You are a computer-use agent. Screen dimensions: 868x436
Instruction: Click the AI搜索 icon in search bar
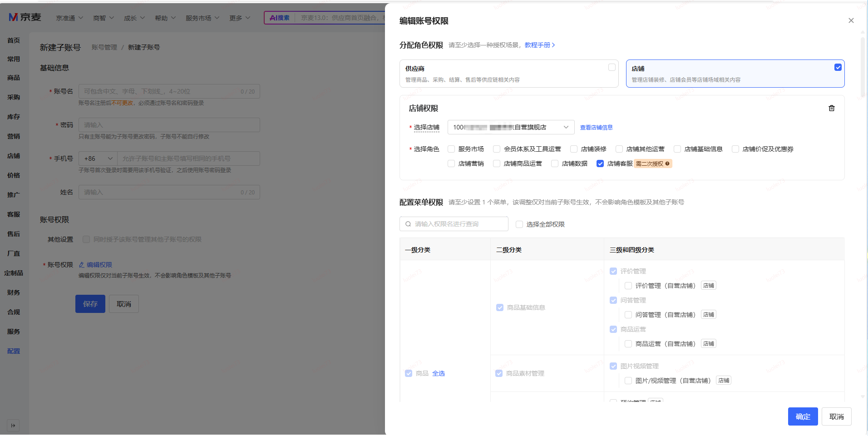pyautogui.click(x=280, y=18)
